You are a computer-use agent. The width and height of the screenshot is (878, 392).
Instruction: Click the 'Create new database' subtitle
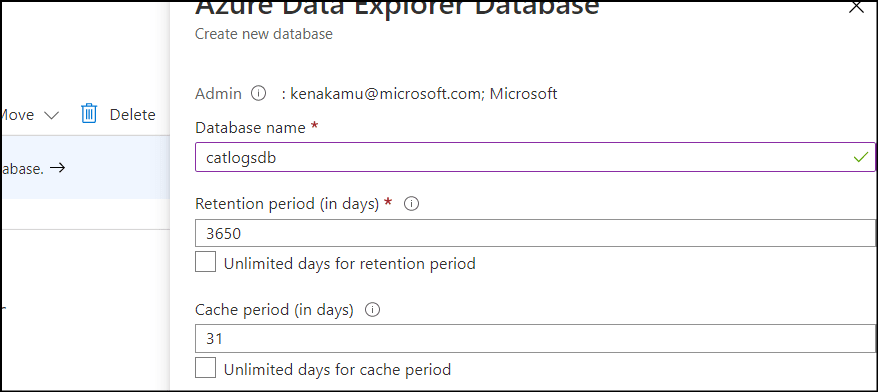pyautogui.click(x=264, y=34)
